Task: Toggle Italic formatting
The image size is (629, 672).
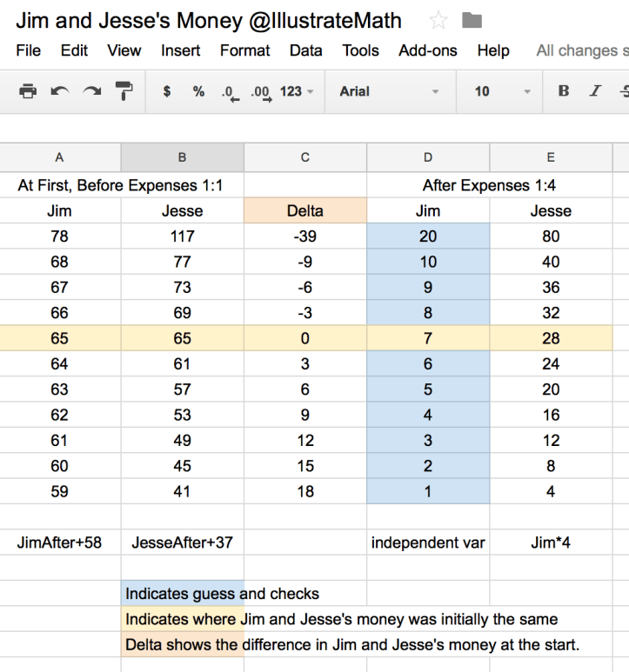Action: coord(595,91)
